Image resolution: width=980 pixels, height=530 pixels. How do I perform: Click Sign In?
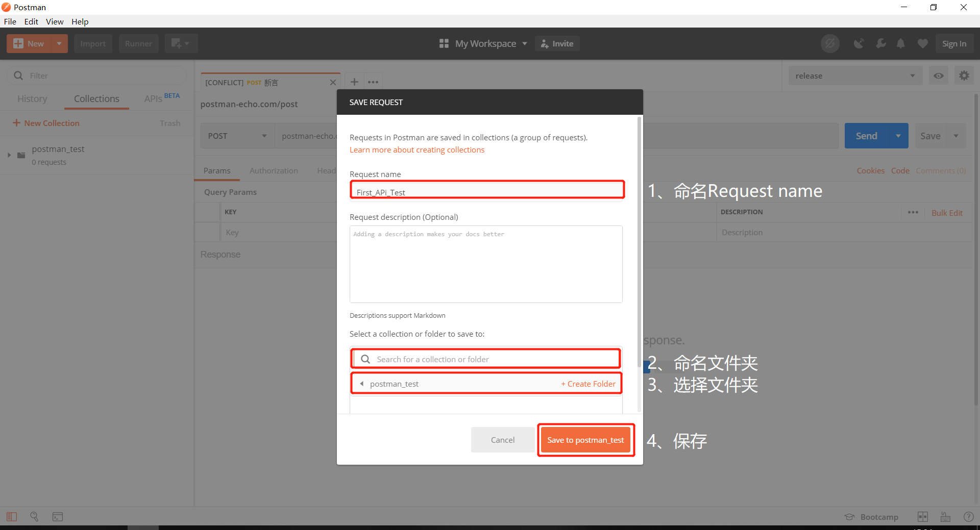tap(954, 44)
